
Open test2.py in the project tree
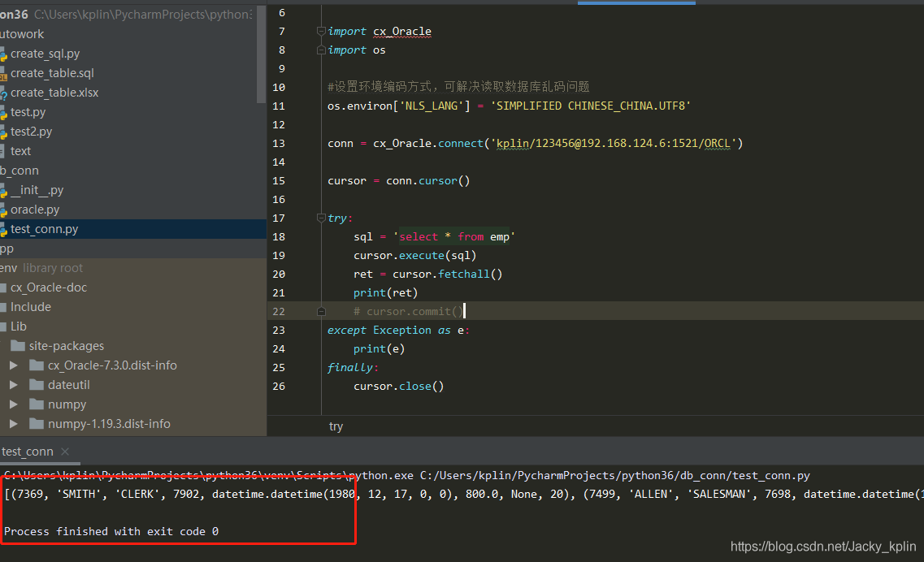tap(31, 132)
